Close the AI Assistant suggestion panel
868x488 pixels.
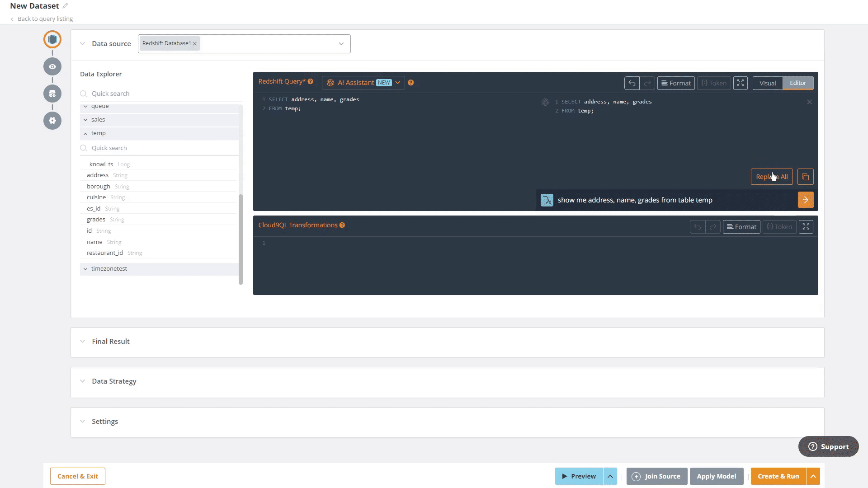click(x=809, y=102)
